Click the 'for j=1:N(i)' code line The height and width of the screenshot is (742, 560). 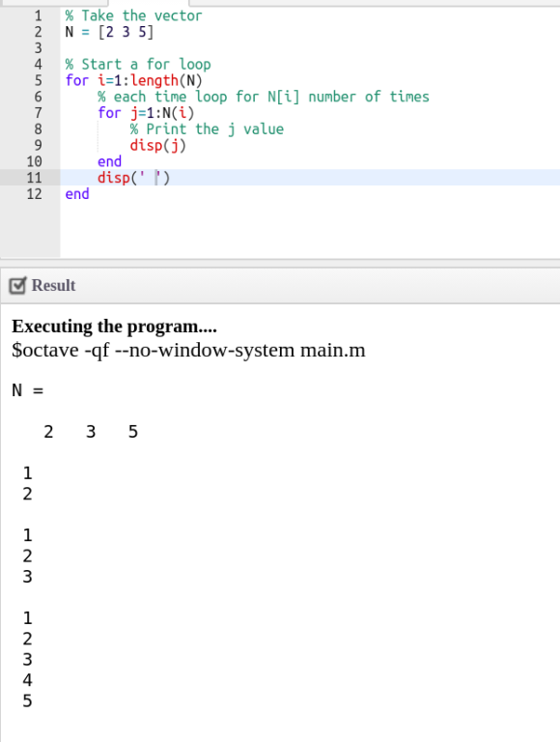coord(146,113)
